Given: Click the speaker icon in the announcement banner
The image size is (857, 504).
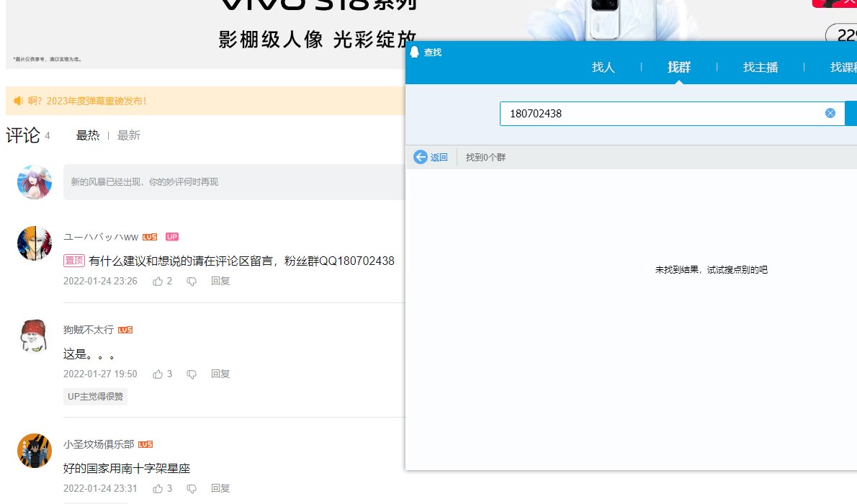Looking at the screenshot, I should 19,101.
